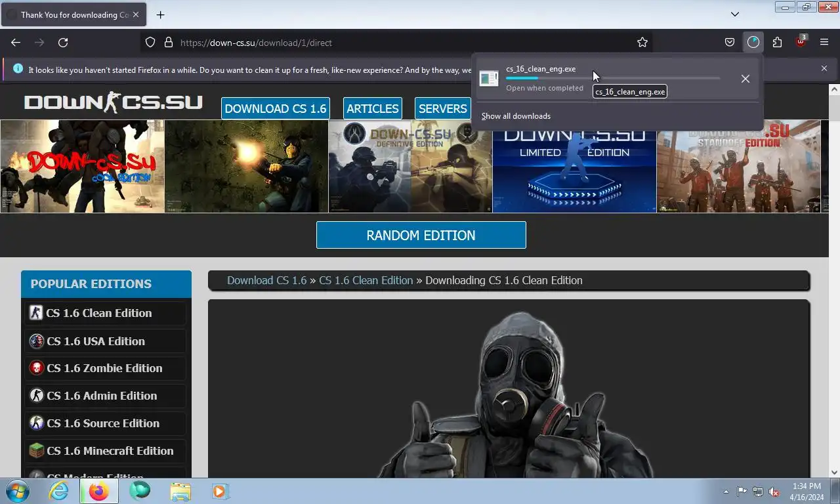This screenshot has height=504, width=840.
Task: Click the download progress bar
Action: click(x=613, y=78)
